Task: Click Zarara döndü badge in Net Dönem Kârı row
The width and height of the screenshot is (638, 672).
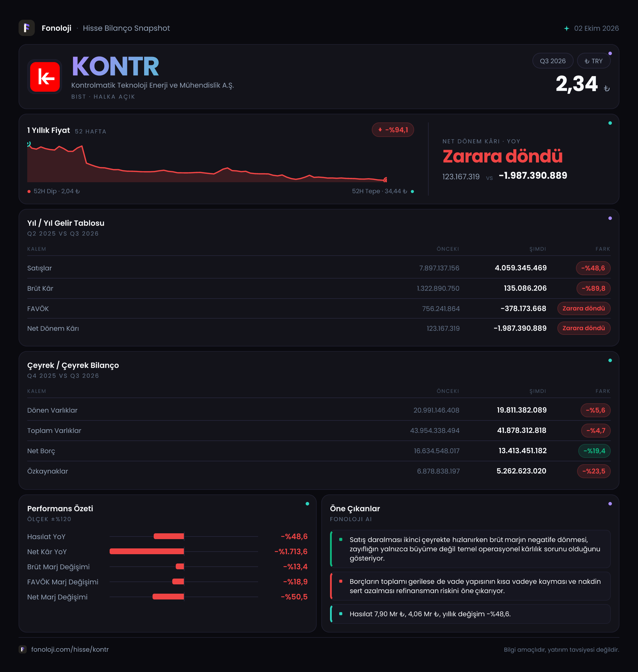Action: pyautogui.click(x=583, y=328)
